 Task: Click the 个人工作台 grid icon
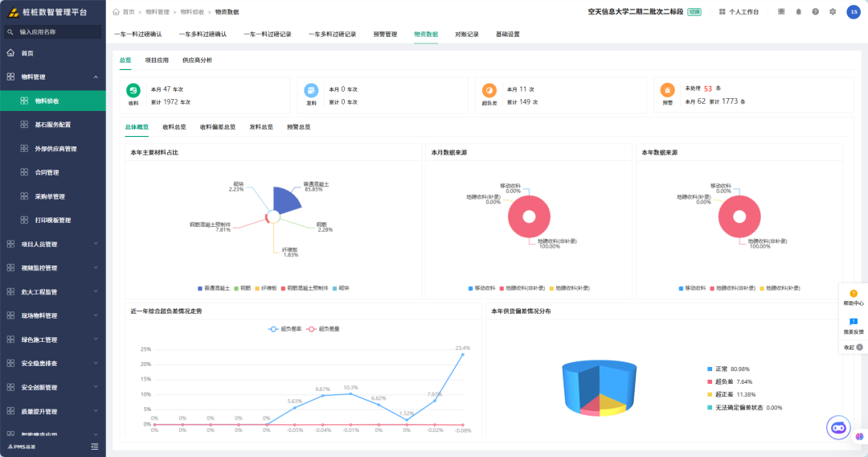click(722, 11)
